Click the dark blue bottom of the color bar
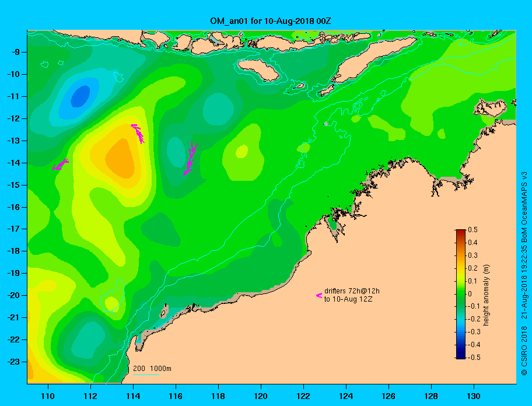This screenshot has height=406, width=532. click(x=461, y=356)
